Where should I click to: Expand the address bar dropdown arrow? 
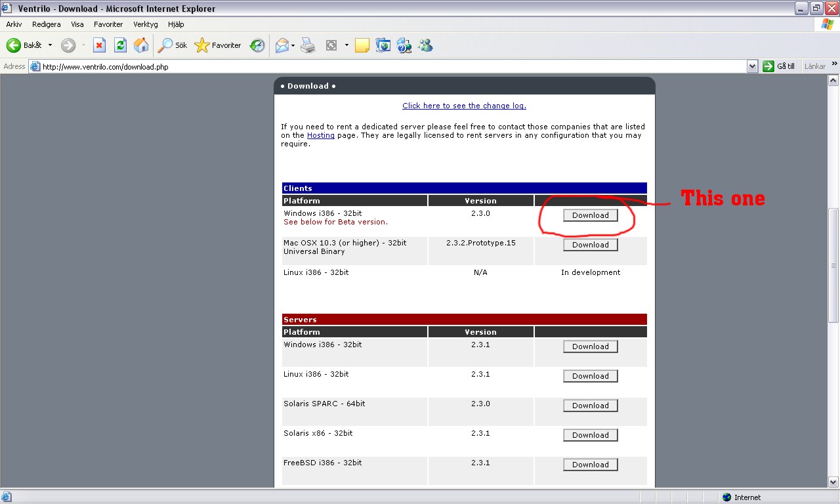(x=752, y=66)
